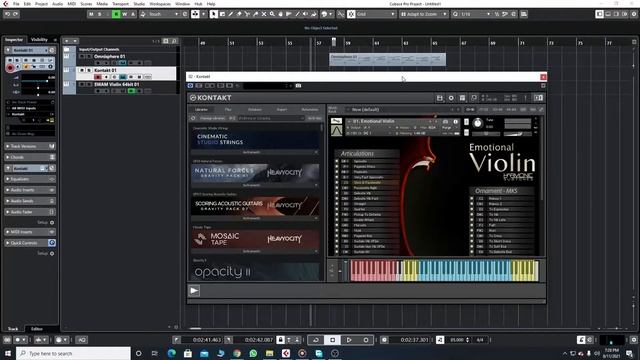The image size is (640, 360).
Task: Open Chrome from the taskbar
Action: point(237,353)
